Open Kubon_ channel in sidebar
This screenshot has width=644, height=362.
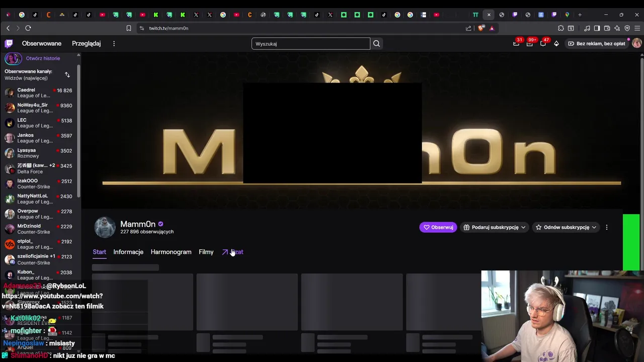click(x=39, y=275)
